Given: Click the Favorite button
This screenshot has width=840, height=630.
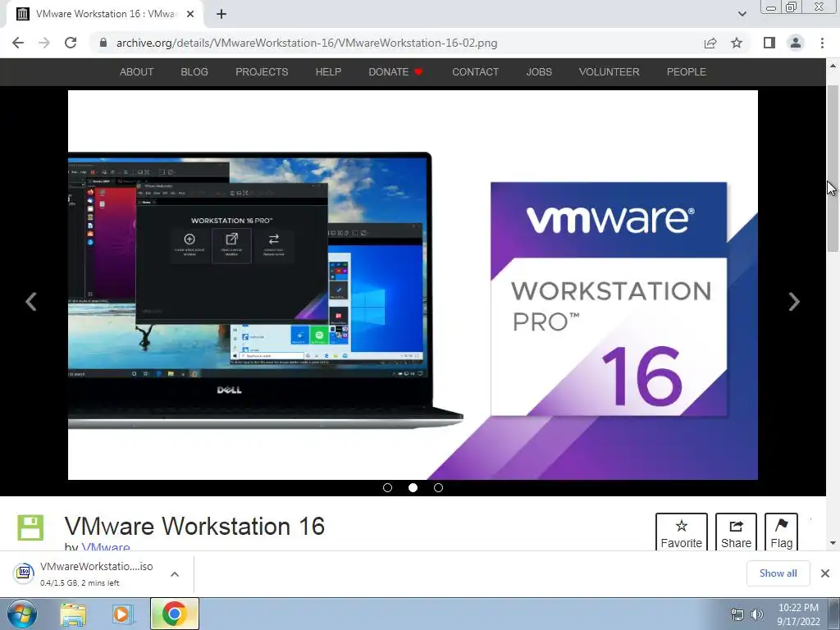Looking at the screenshot, I should 681,533.
